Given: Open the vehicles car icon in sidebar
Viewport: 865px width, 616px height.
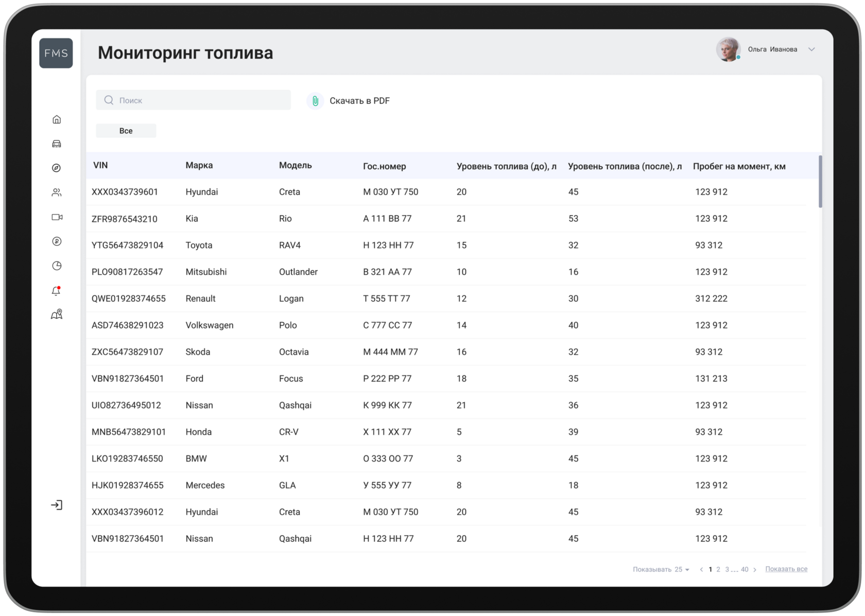Looking at the screenshot, I should coord(57,144).
